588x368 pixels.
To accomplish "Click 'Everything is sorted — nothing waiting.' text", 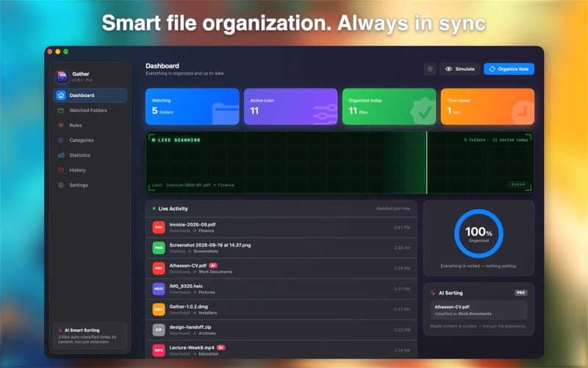I will (x=478, y=266).
